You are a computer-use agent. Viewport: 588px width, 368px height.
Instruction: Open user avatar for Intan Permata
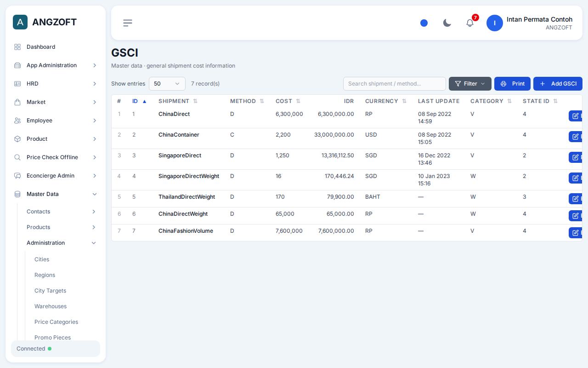pos(495,23)
